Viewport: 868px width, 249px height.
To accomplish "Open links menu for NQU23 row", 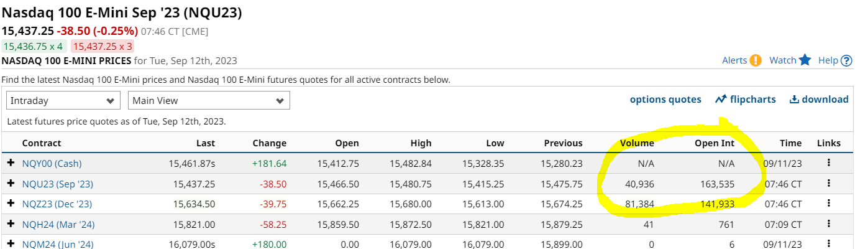I will coord(828,184).
